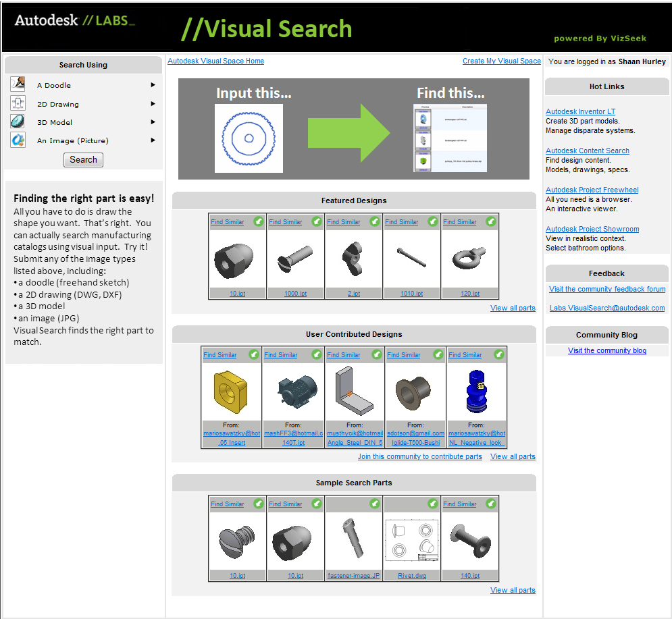672x619 pixels.
Task: Click Find Similar on 1000.ipt card
Action: coord(286,222)
